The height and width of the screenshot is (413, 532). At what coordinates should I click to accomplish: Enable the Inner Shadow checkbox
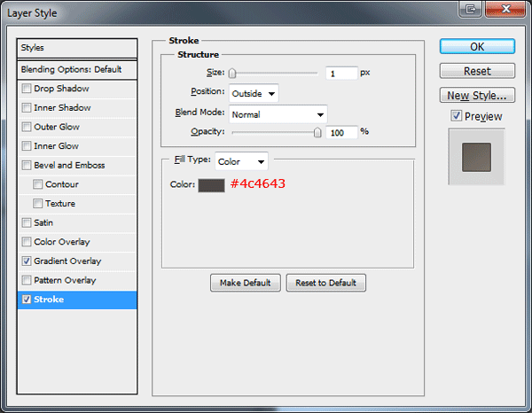(27, 108)
